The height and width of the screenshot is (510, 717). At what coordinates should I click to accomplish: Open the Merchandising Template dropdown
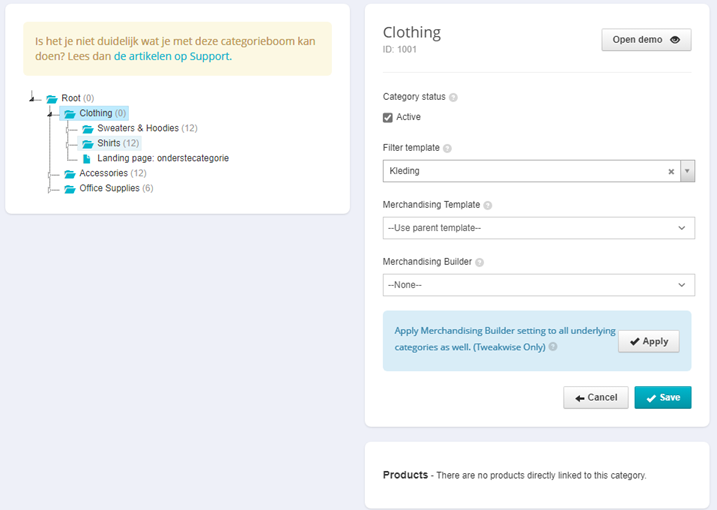pyautogui.click(x=539, y=228)
